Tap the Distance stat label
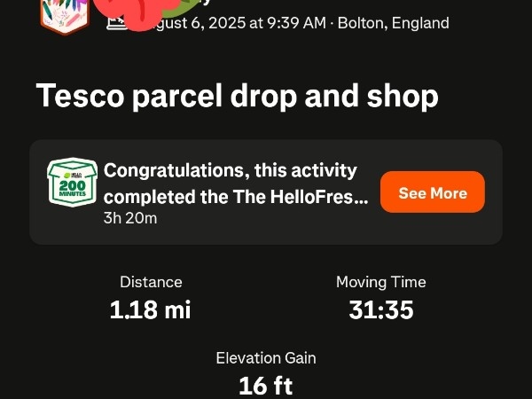532x399 pixels. 151,282
